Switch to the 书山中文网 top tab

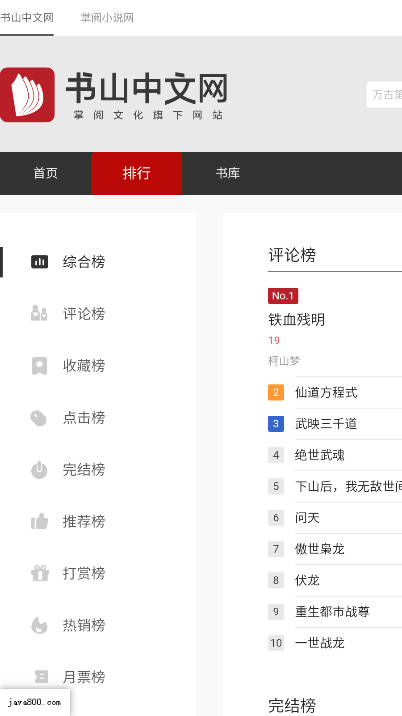(27, 18)
